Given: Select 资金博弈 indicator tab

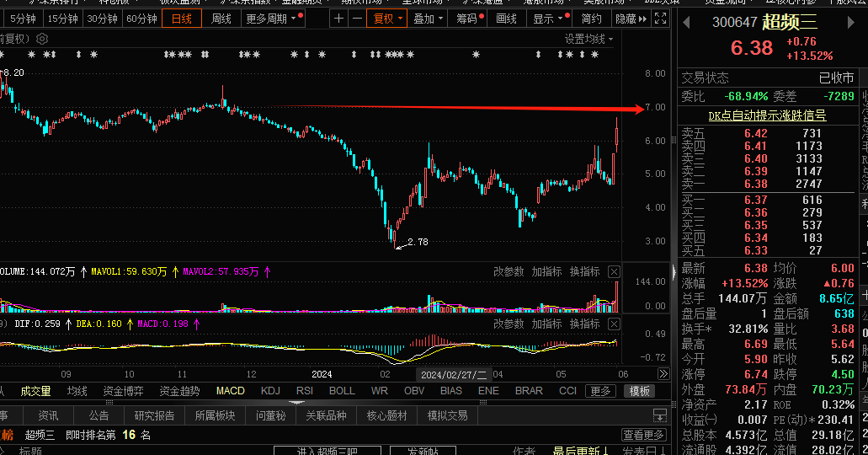Looking at the screenshot, I should (123, 391).
